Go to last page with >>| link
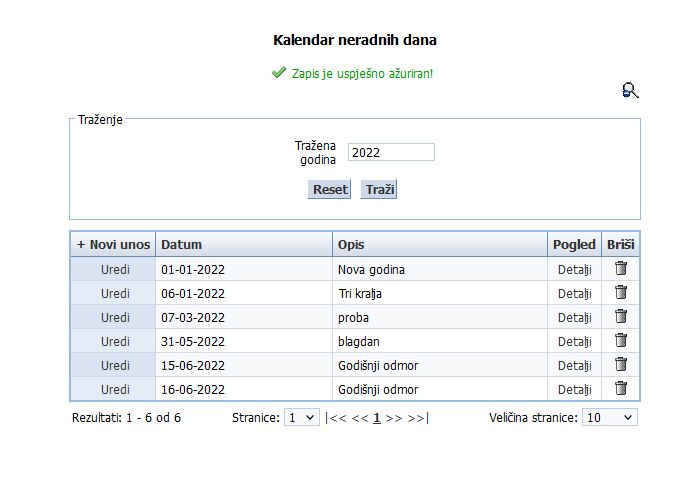The image size is (687, 495). (x=418, y=418)
